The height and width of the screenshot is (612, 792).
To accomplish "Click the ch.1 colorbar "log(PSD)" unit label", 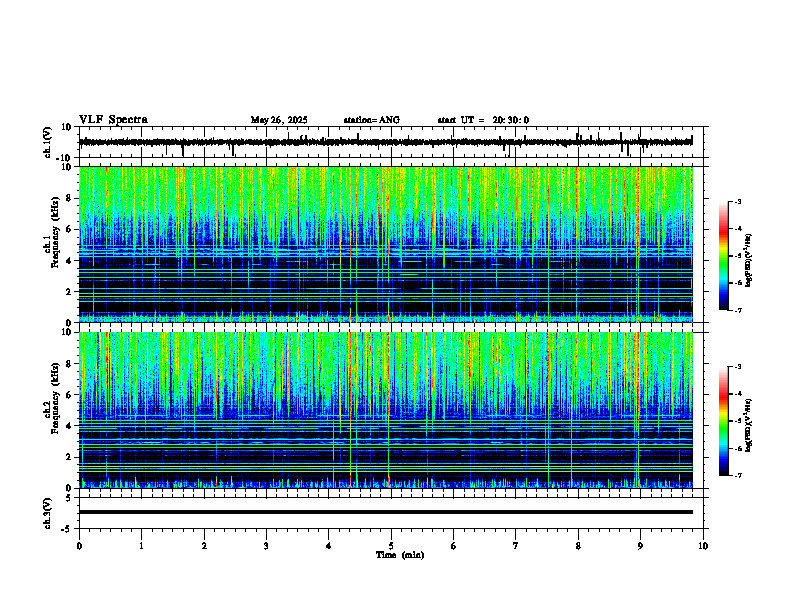I will click(x=748, y=260).
